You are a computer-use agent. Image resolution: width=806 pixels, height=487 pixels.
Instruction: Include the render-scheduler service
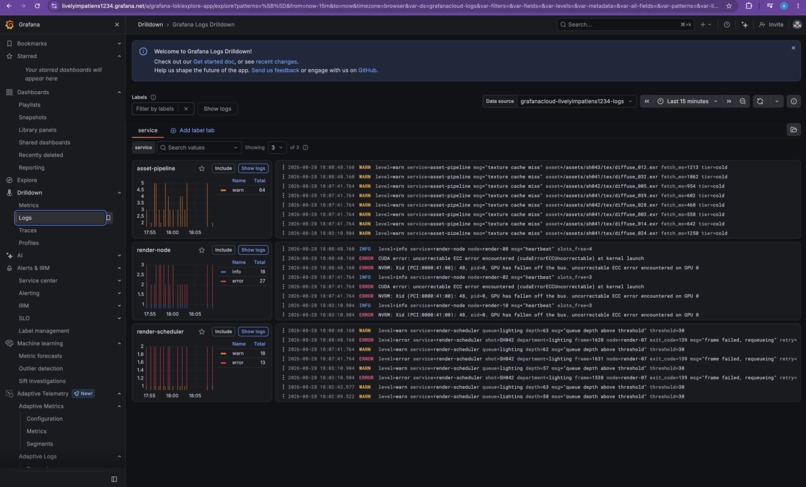click(223, 332)
